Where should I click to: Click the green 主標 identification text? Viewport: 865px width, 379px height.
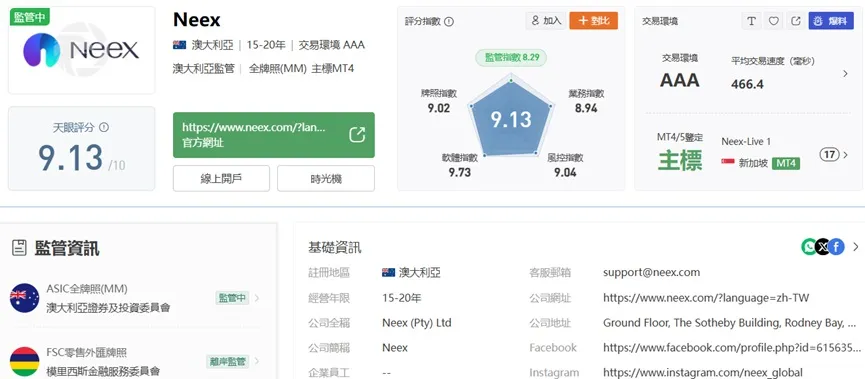pos(680,160)
